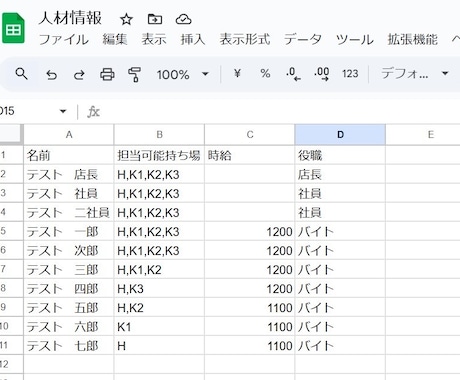Select 1100 wage in 五郎 row
Screen dimensions: 460x380
pos(250,307)
